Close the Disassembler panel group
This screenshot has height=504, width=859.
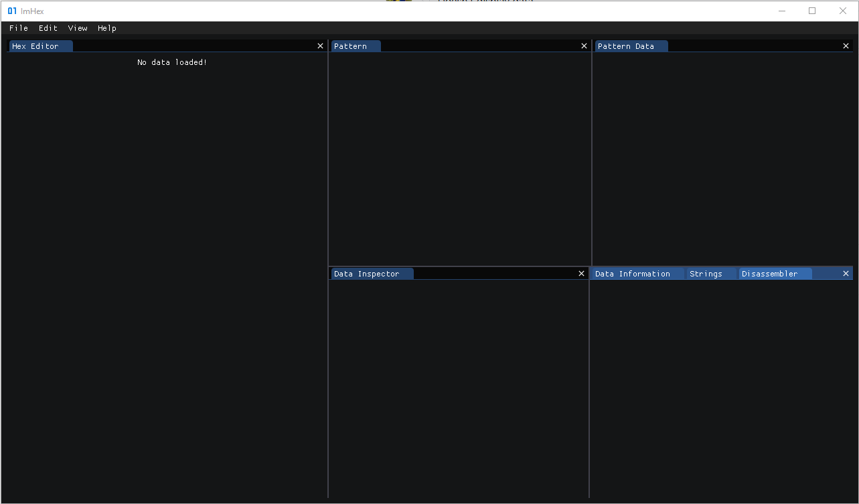(846, 274)
